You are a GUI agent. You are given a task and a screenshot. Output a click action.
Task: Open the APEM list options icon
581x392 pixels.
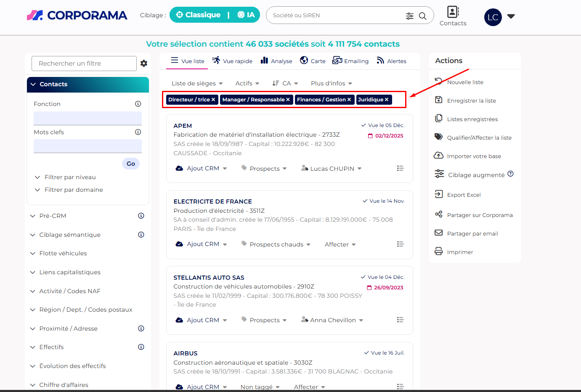400,168
